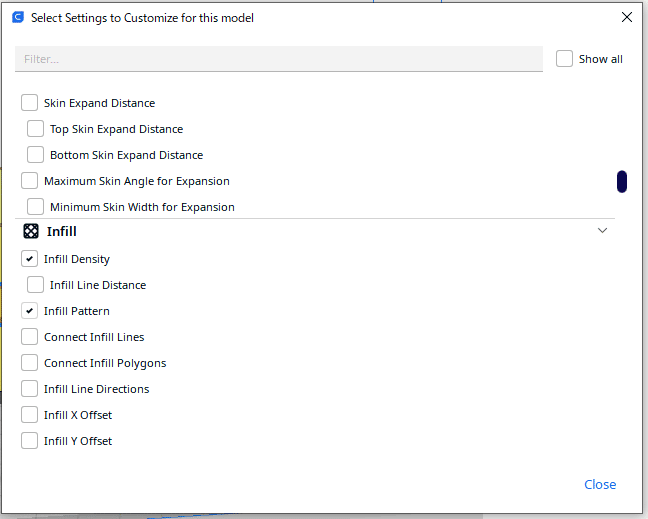The image size is (648, 519).
Task: Check the Infill X Offset option
Action: click(29, 415)
